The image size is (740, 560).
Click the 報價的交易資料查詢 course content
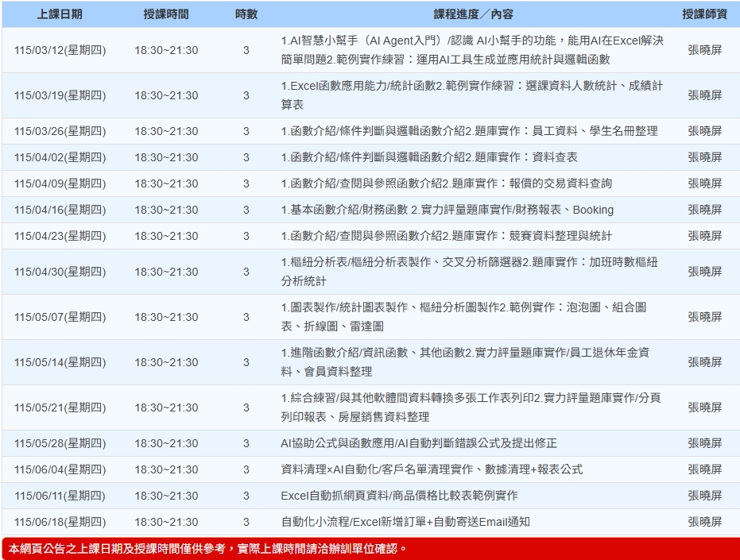click(446, 183)
